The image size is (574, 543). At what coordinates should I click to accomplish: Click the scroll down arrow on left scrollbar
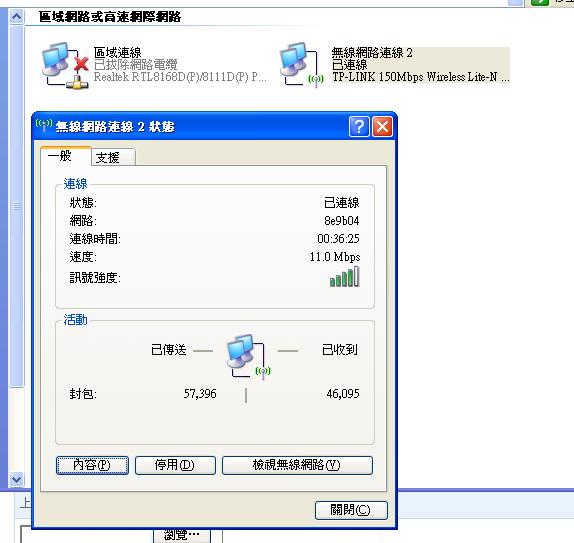[16, 479]
